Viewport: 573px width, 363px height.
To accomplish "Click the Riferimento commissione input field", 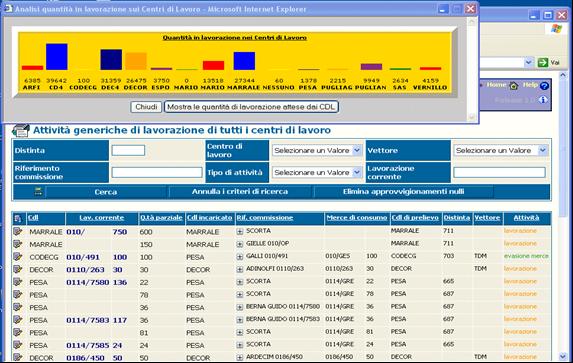I will (x=157, y=173).
